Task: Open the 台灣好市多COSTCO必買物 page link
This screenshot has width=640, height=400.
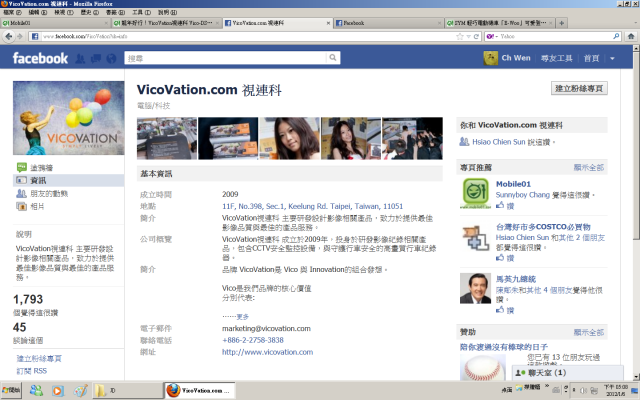Action: coord(543,227)
